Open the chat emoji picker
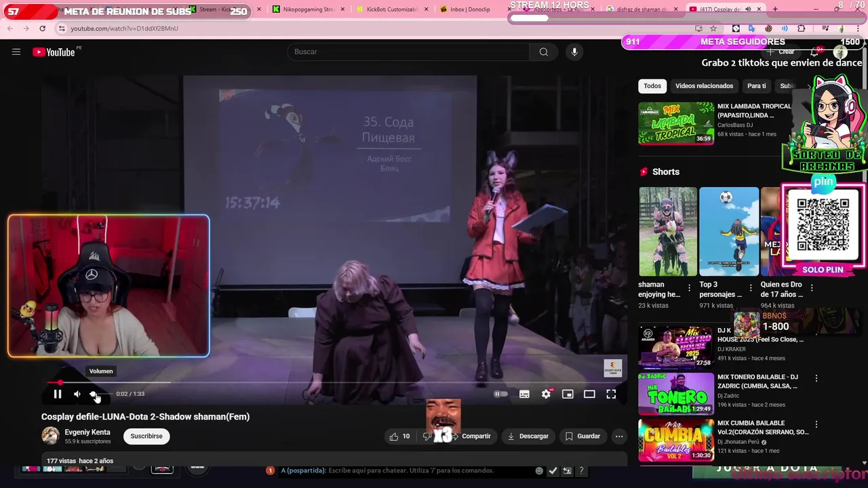This screenshot has width=868, height=488. coord(539,470)
